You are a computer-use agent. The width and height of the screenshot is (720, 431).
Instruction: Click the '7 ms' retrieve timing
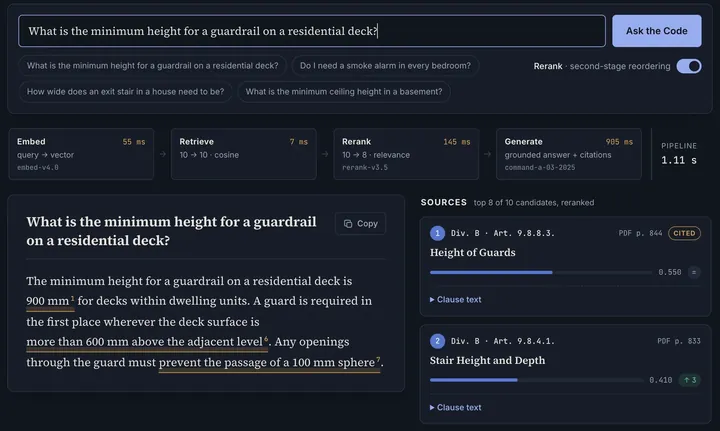pyautogui.click(x=298, y=142)
